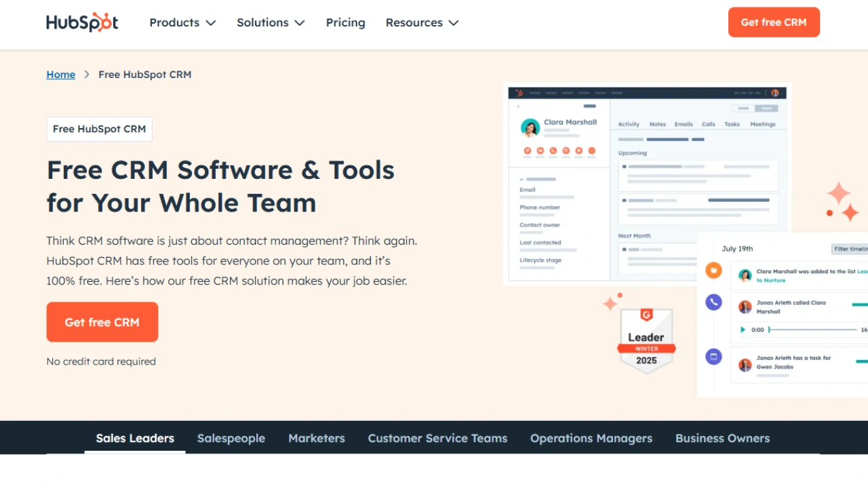Image resolution: width=868 pixels, height=488 pixels.
Task: Click the Next Month label in the CRM preview
Action: pos(634,236)
